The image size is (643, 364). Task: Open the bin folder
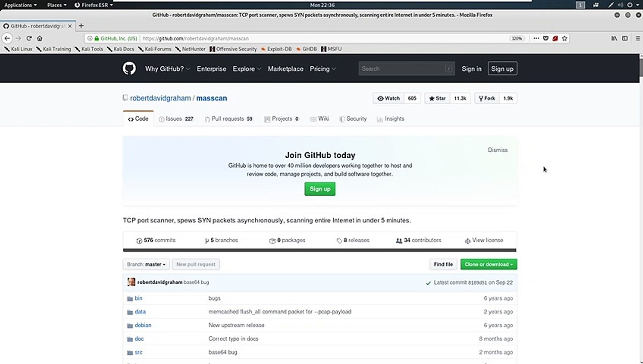[x=139, y=298]
